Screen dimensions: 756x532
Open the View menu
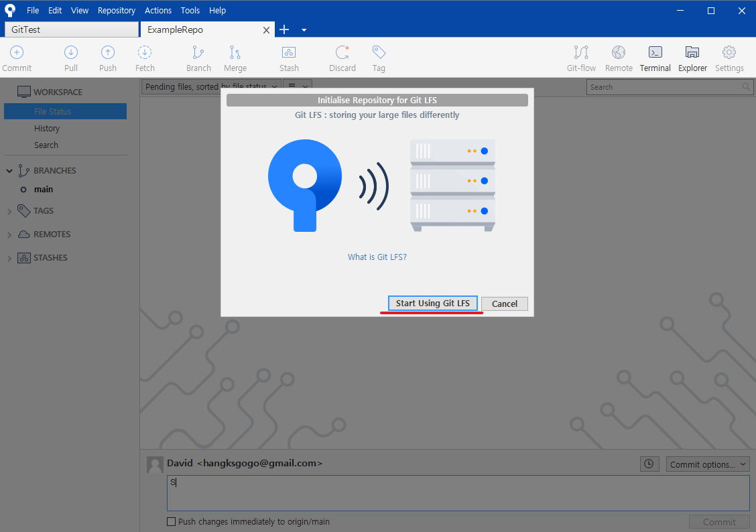point(80,10)
